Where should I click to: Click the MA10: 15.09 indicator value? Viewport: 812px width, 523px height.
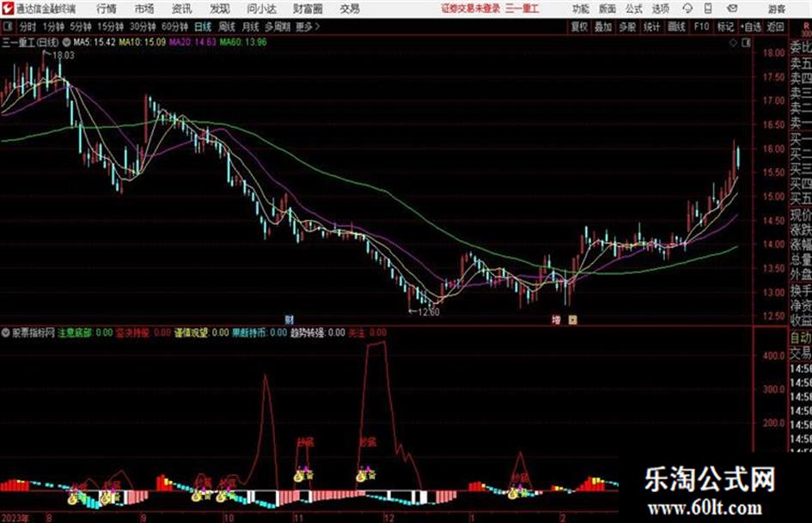click(x=143, y=42)
